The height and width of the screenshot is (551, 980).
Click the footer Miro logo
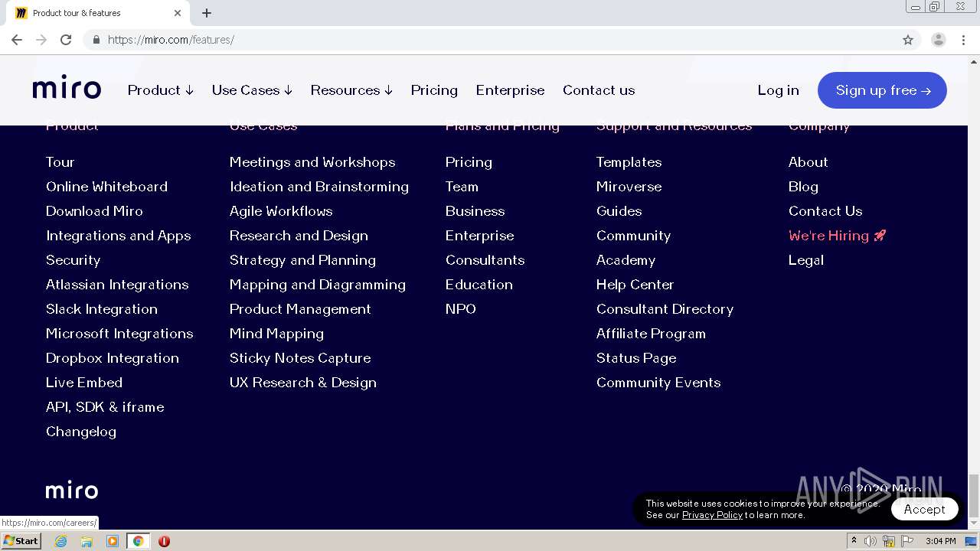[x=72, y=491]
